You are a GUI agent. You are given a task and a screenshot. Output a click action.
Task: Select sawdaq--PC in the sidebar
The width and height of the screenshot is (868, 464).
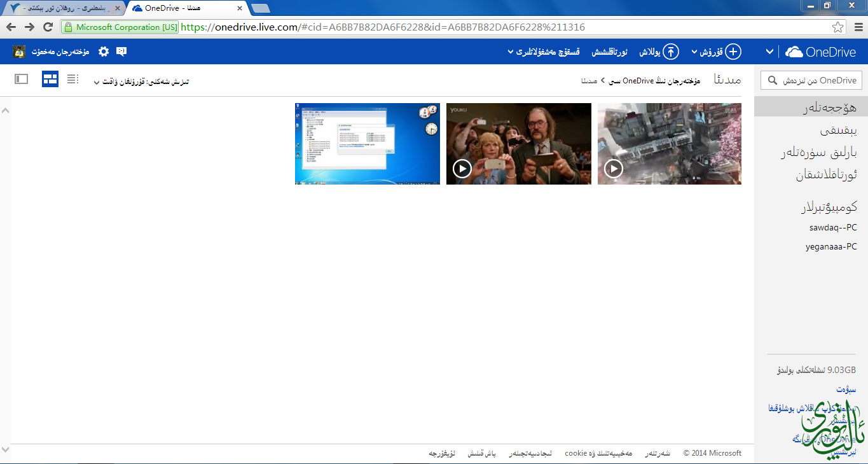click(x=833, y=227)
